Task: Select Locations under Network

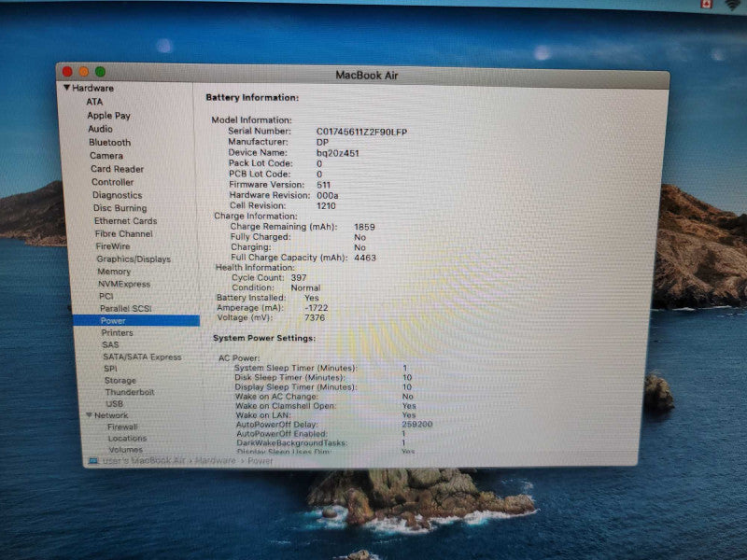Action: pyautogui.click(x=127, y=438)
